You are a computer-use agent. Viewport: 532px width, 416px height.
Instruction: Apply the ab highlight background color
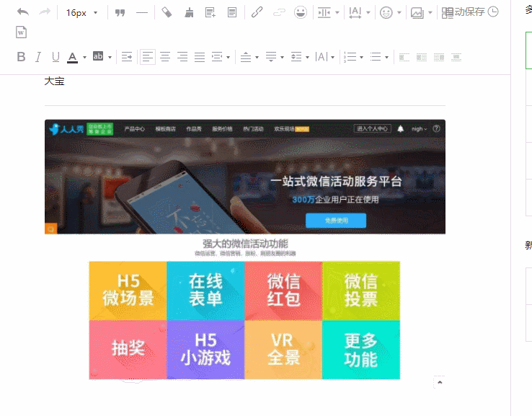98,56
